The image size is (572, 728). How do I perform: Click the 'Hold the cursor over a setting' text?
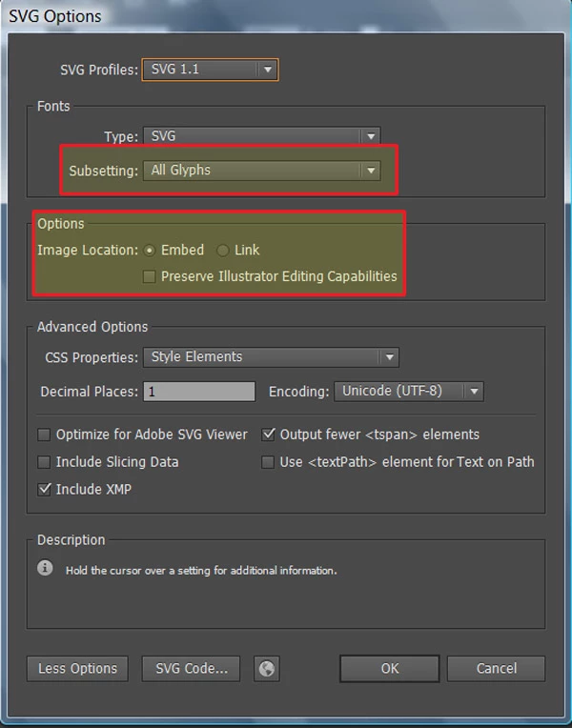click(201, 571)
